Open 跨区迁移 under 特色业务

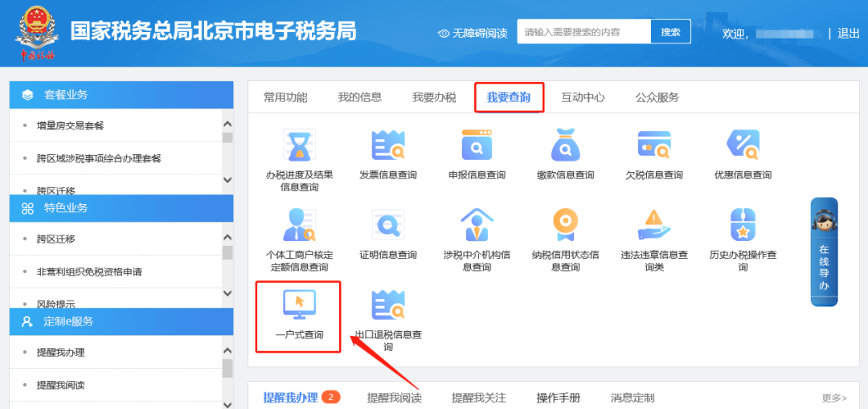point(56,239)
